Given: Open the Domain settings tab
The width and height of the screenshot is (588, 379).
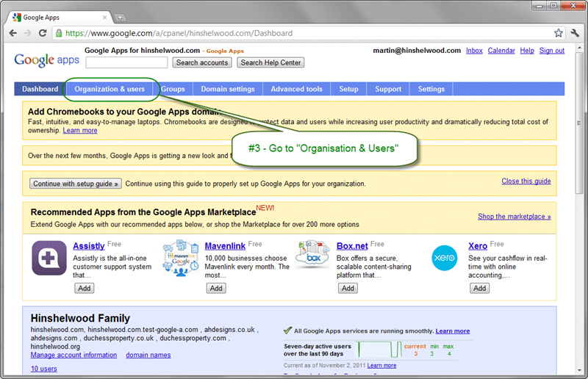Looking at the screenshot, I should 228,89.
